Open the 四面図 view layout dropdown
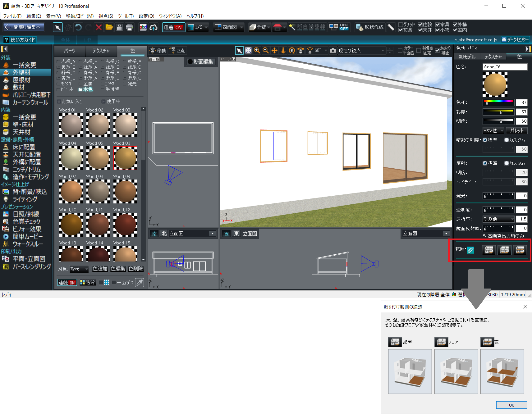This screenshot has width=532, height=414. (x=241, y=27)
